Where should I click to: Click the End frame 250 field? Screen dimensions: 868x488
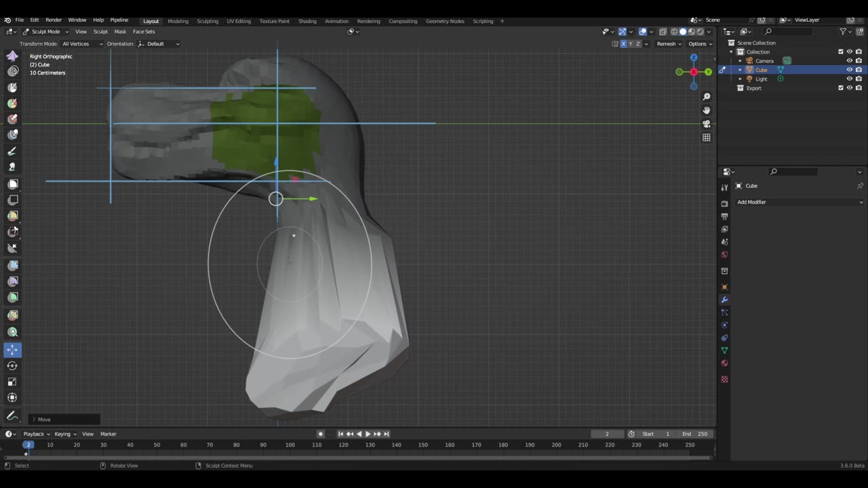point(695,434)
